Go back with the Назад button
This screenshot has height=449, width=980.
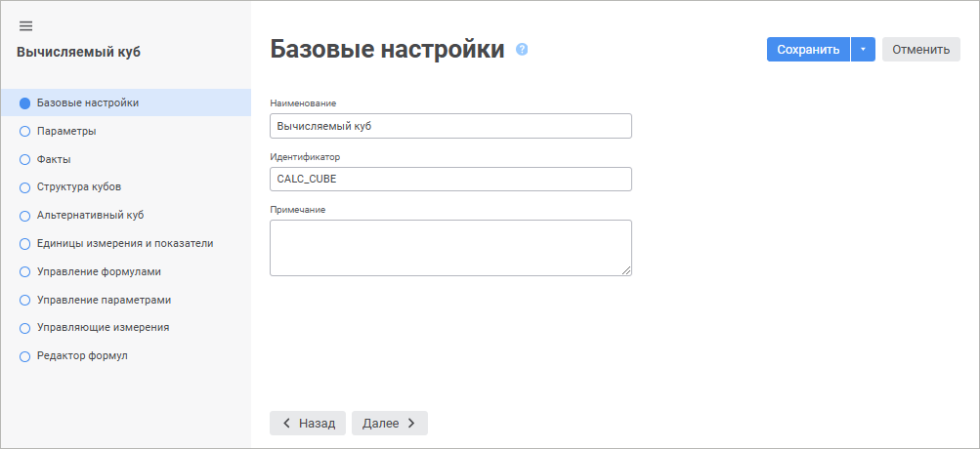point(308,423)
